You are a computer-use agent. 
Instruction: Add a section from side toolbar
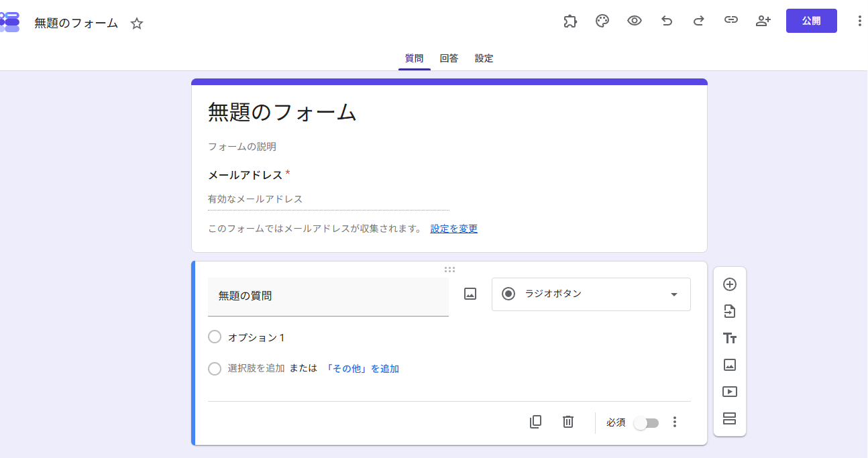[730, 418]
